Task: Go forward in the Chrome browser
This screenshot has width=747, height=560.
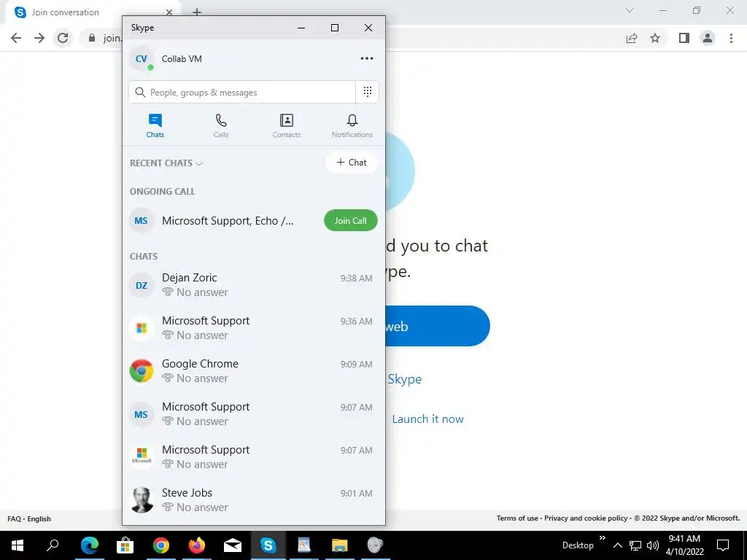Action: point(39,38)
